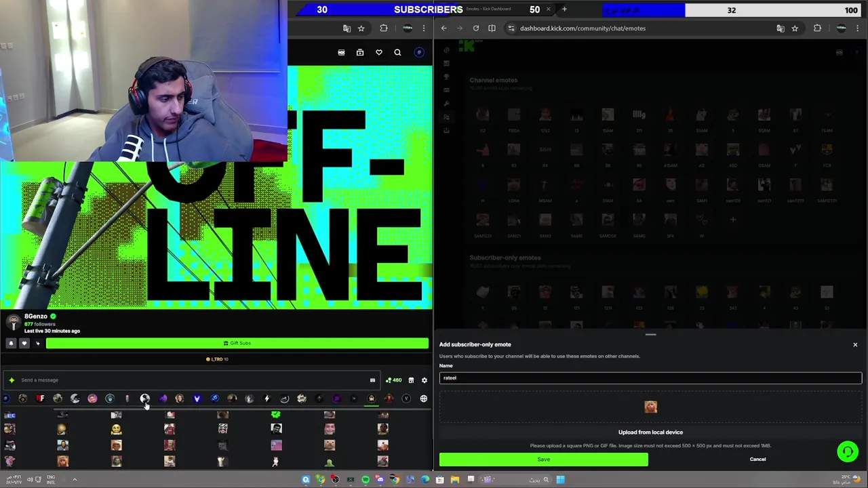
Task: Toggle the notification bell for 8Genzo
Action: point(11,343)
